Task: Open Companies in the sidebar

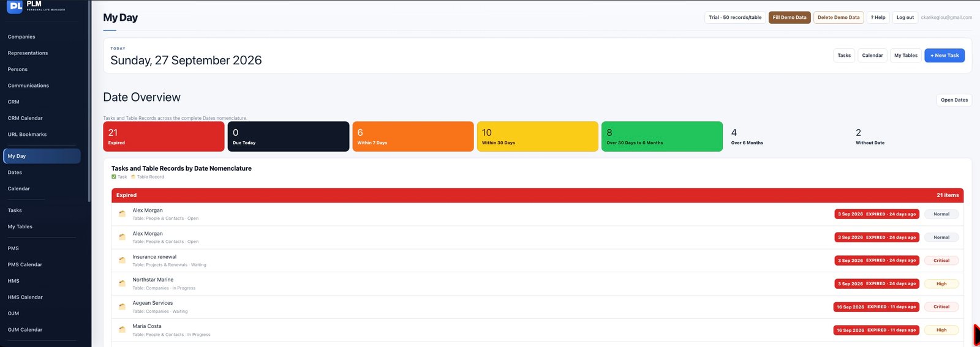Action: pyautogui.click(x=21, y=37)
